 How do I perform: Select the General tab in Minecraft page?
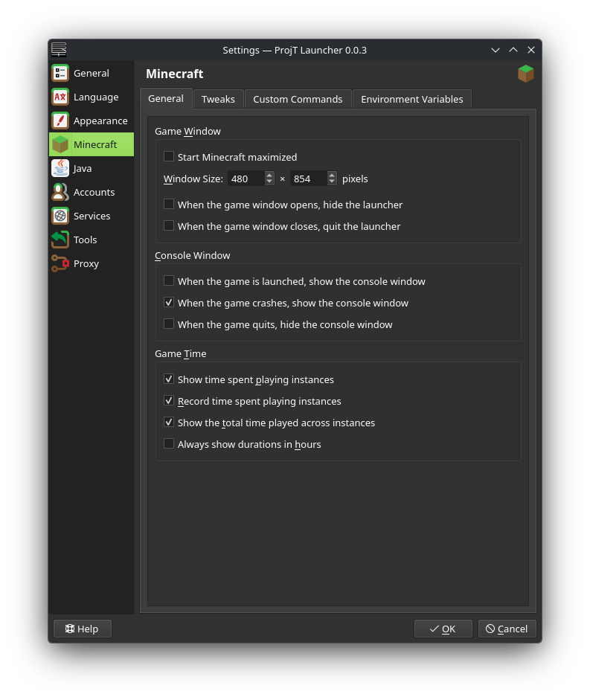click(x=166, y=99)
